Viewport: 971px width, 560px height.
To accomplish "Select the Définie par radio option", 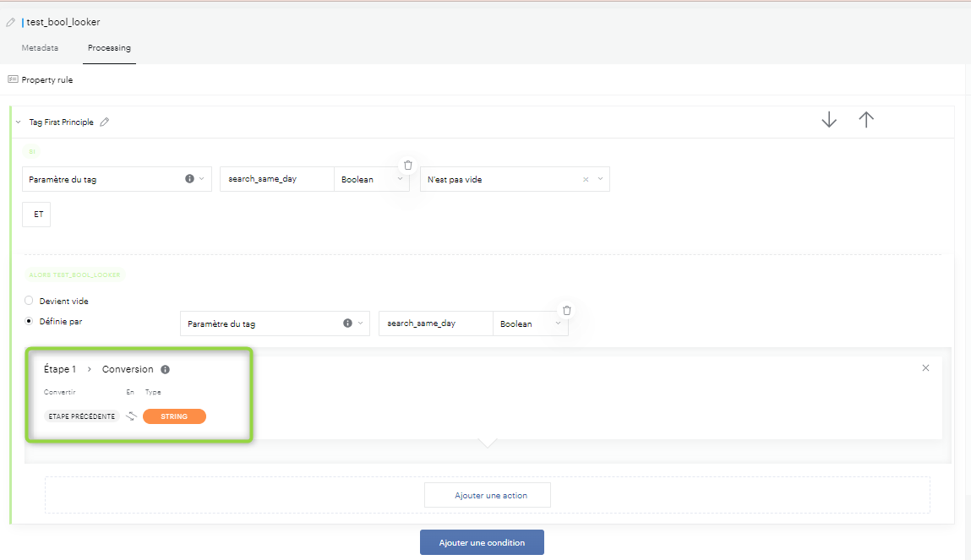I will [30, 321].
